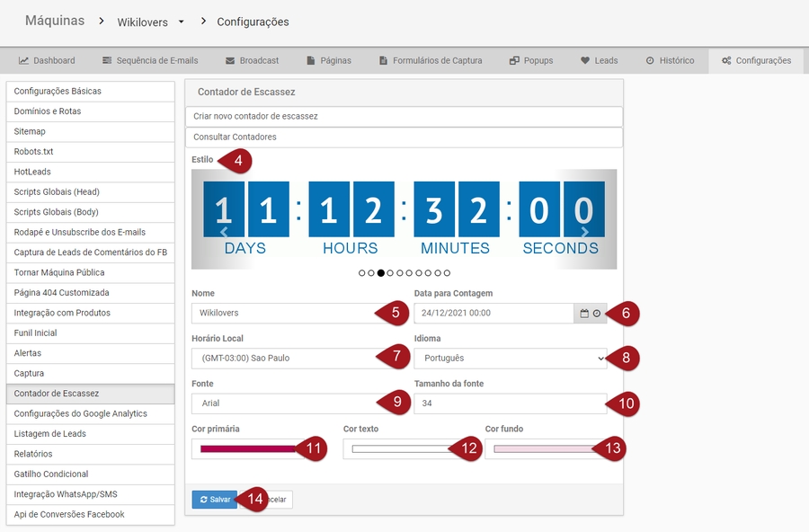Click the Broadcast envelope icon
Viewport: 809px width, 532px height.
[x=230, y=61]
